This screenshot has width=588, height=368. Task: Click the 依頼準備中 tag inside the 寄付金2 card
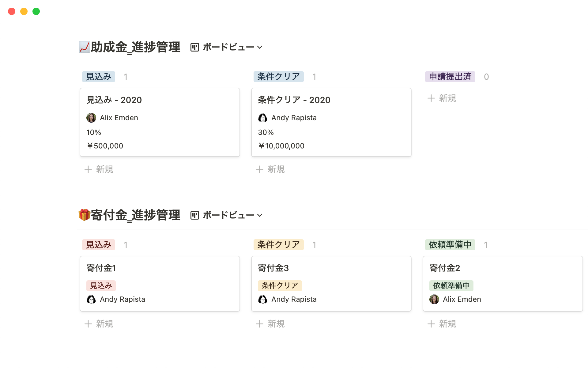tap(451, 286)
